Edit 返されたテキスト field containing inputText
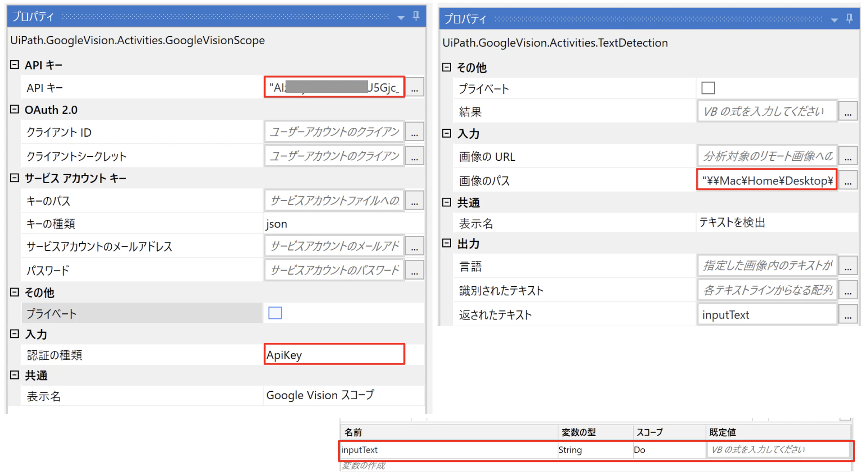This screenshot has height=476, width=868. coord(767,314)
